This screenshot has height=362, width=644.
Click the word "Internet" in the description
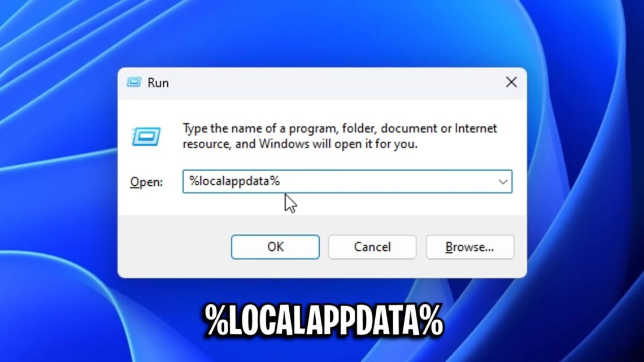tap(476, 128)
